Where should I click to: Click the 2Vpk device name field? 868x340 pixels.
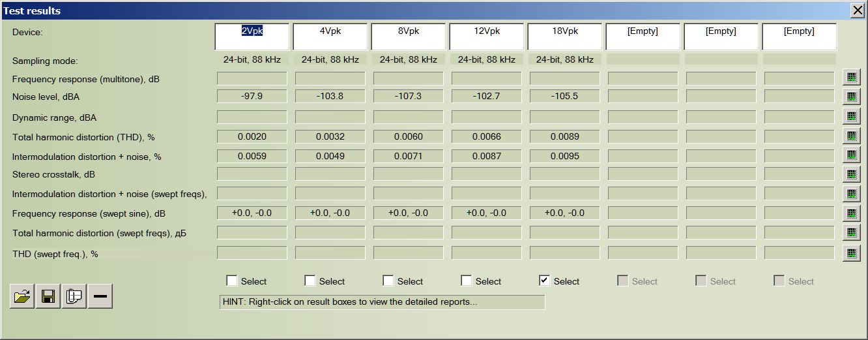click(x=252, y=37)
